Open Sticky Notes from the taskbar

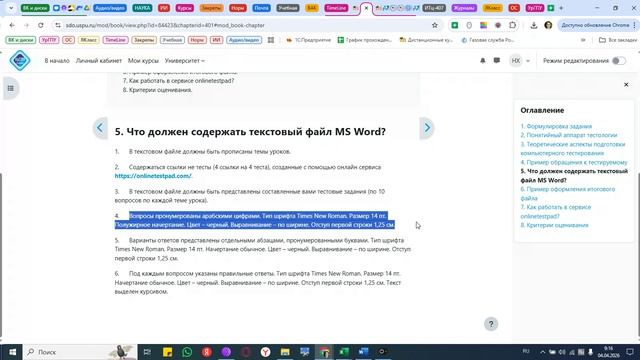(167, 352)
